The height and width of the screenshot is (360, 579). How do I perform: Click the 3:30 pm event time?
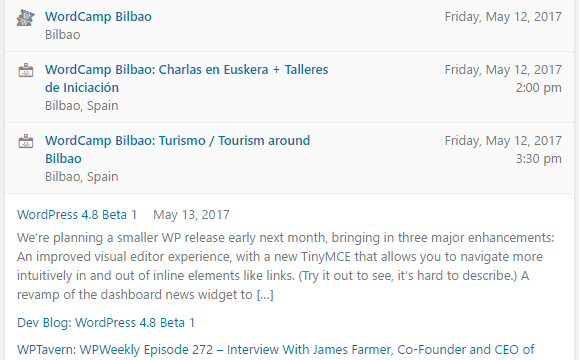(x=538, y=158)
